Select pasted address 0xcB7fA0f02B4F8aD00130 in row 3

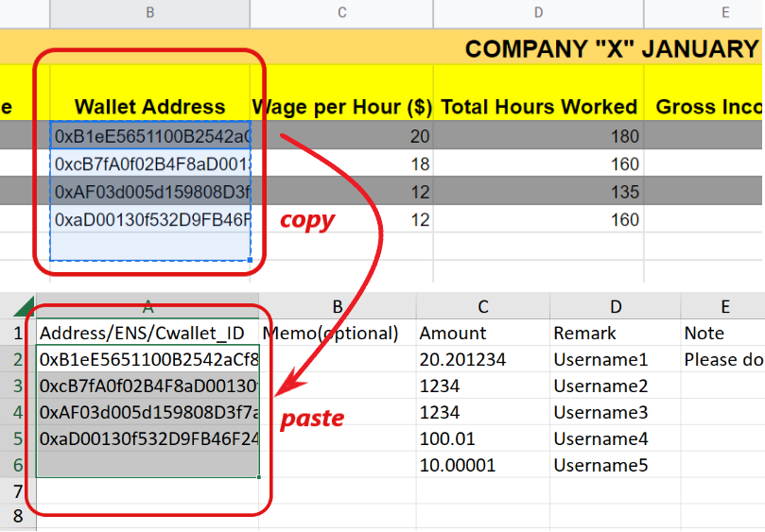[x=148, y=386]
